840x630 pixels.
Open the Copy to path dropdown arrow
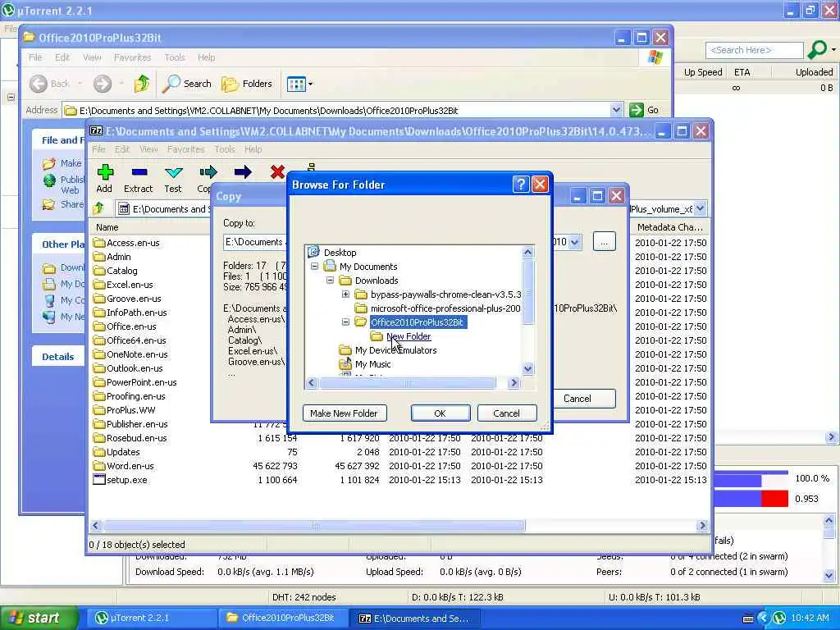(x=574, y=242)
